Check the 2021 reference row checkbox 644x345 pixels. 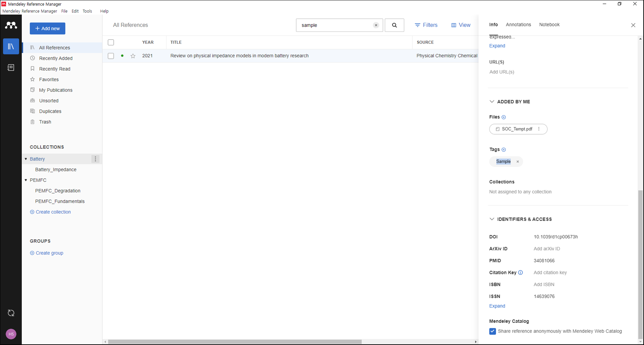111,56
